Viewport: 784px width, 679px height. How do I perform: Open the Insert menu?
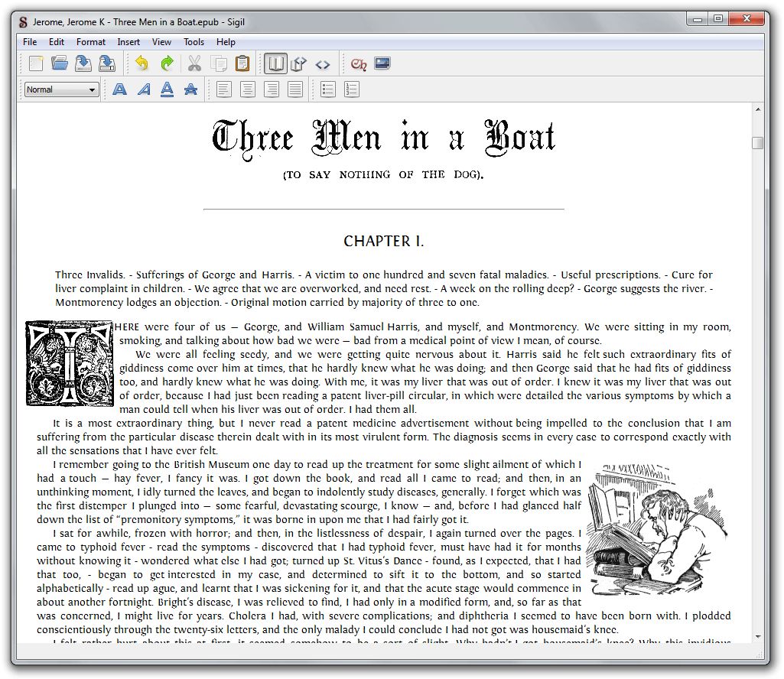[128, 42]
